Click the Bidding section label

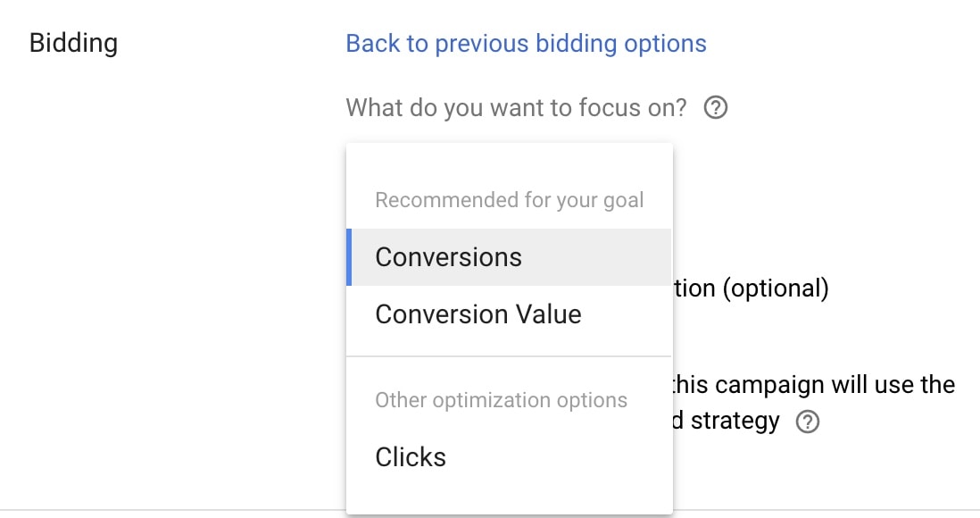[x=73, y=43]
